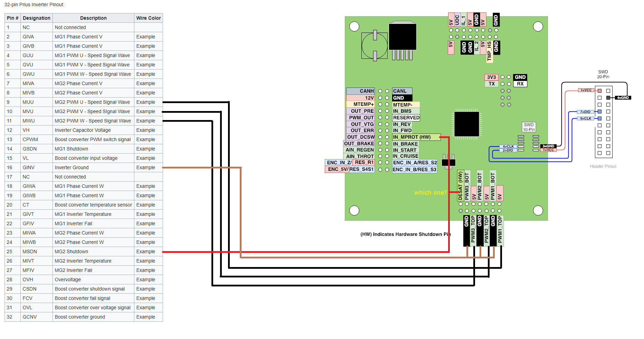The height and width of the screenshot is (339, 644).
Task: Click the "Wire Color" column header
Action: coord(149,18)
